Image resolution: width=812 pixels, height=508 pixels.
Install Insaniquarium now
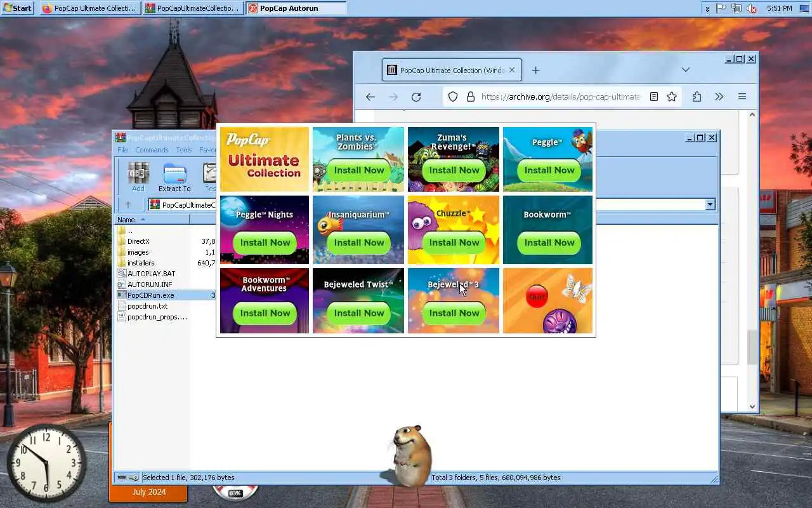pos(359,243)
